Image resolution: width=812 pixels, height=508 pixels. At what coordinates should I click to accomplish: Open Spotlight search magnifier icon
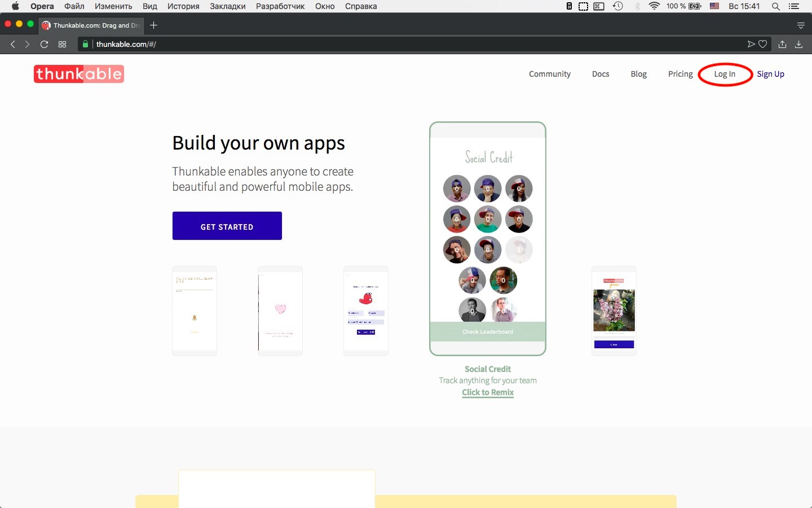tap(776, 6)
